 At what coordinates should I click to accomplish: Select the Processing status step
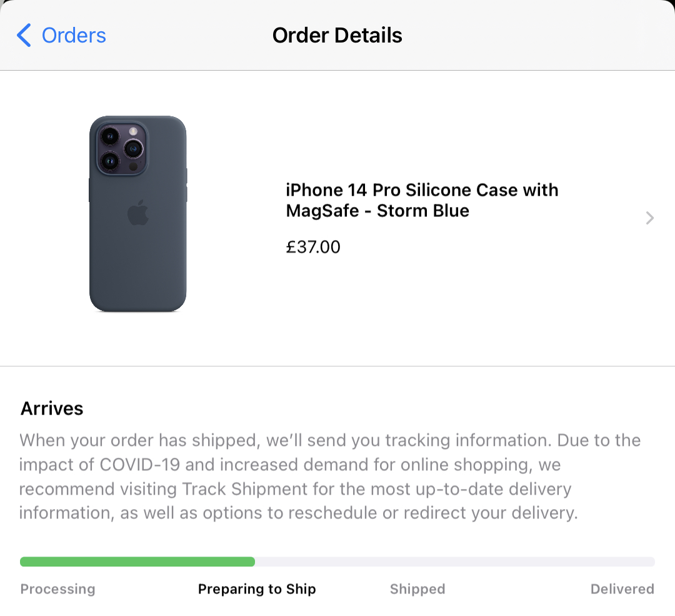point(58,589)
